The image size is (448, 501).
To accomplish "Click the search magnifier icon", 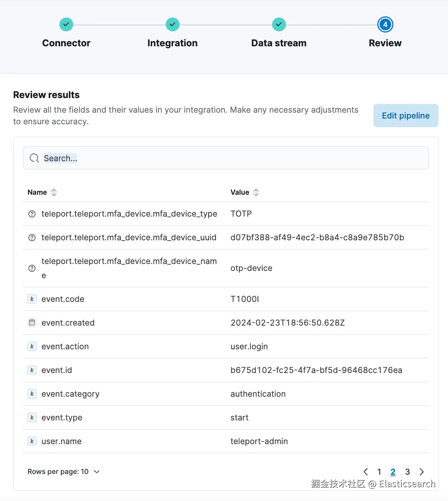I will [x=34, y=158].
